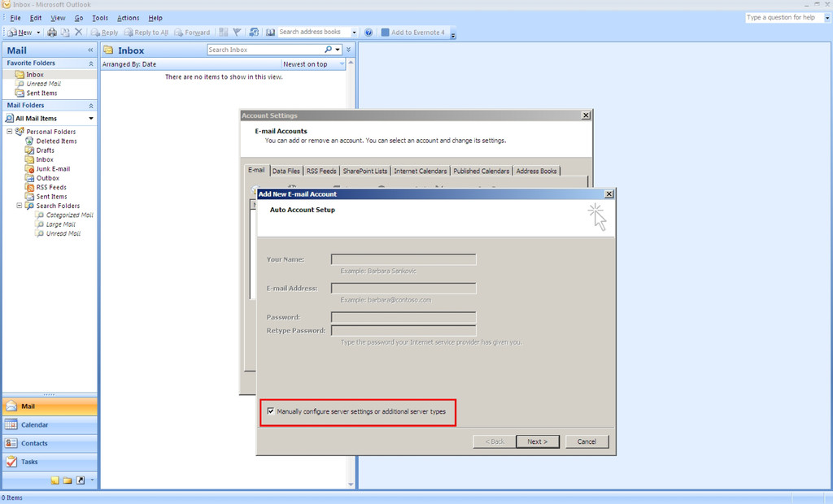
Task: Collapse the Mail Folders section
Action: click(91, 106)
